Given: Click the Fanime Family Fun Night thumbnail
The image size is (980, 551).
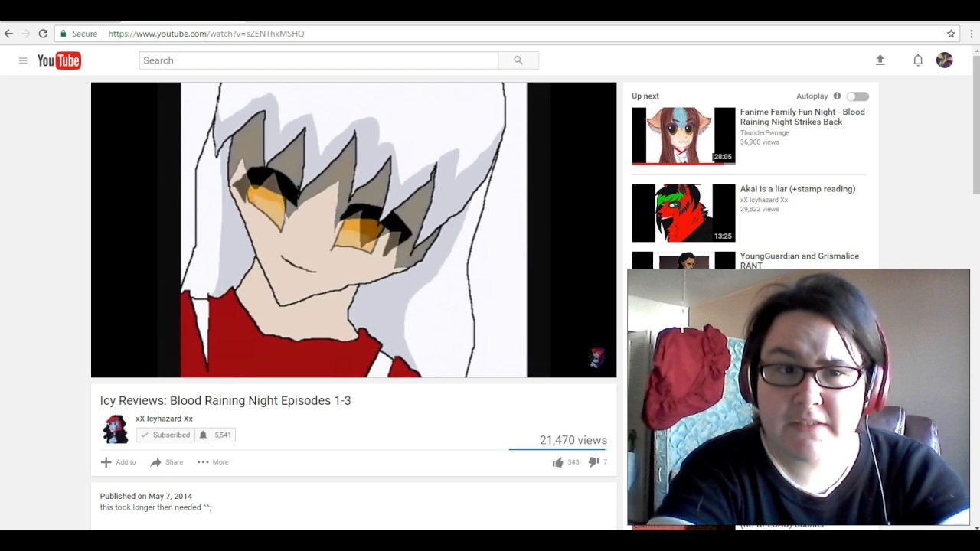Looking at the screenshot, I should pyautogui.click(x=683, y=135).
